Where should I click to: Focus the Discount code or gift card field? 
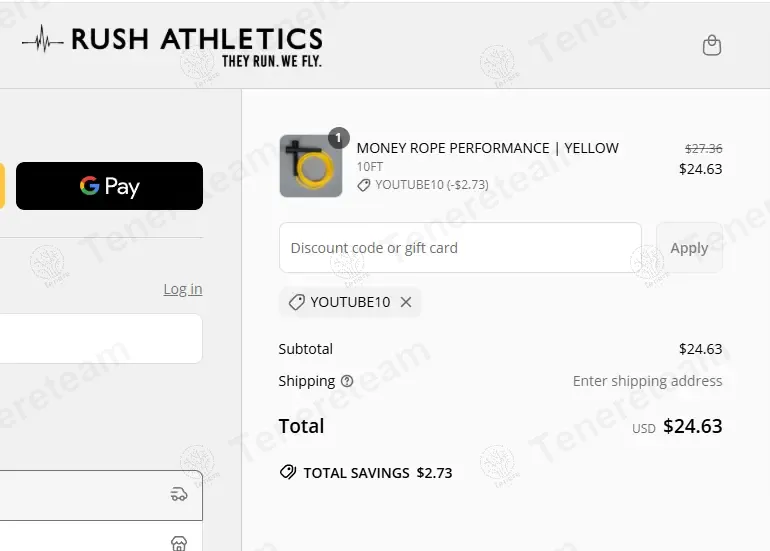pyautogui.click(x=460, y=248)
